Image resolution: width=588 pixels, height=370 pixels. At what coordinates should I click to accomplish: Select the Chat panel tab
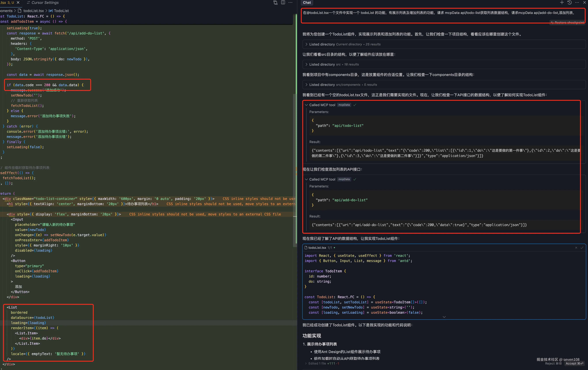[307, 2]
